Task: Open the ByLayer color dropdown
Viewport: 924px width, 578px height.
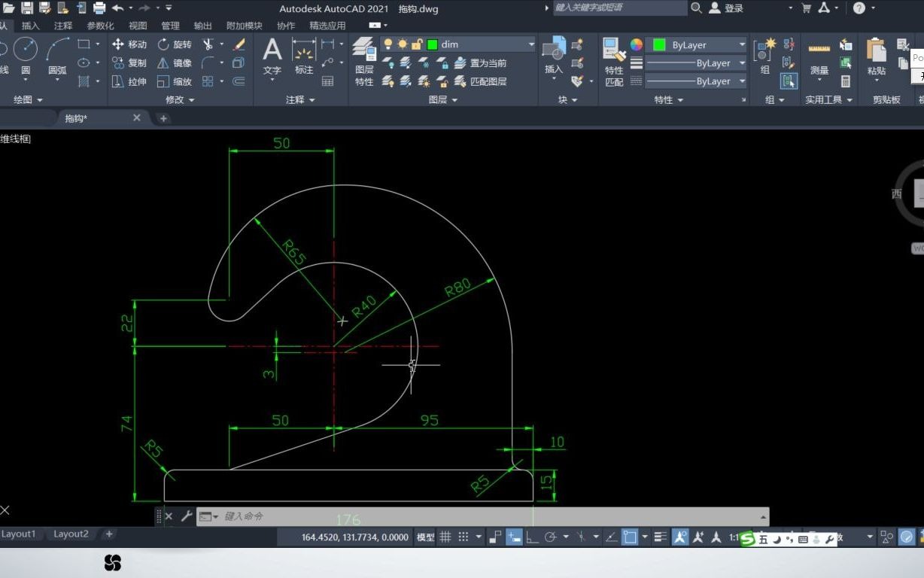Action: tap(742, 44)
